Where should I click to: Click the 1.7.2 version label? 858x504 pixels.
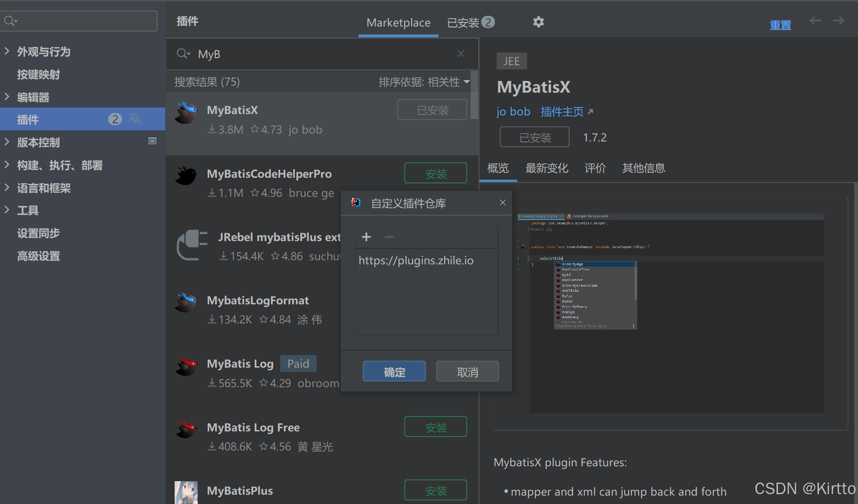(x=595, y=138)
